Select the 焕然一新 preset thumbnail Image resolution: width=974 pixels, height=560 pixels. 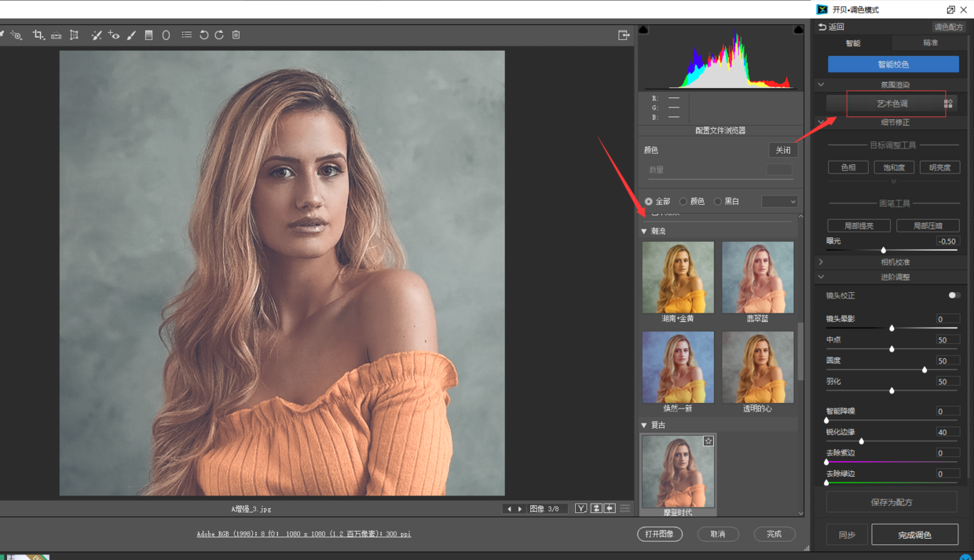[678, 367]
